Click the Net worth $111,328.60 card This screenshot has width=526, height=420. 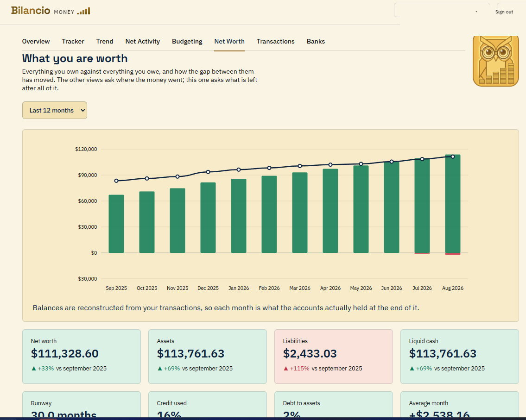pos(82,356)
